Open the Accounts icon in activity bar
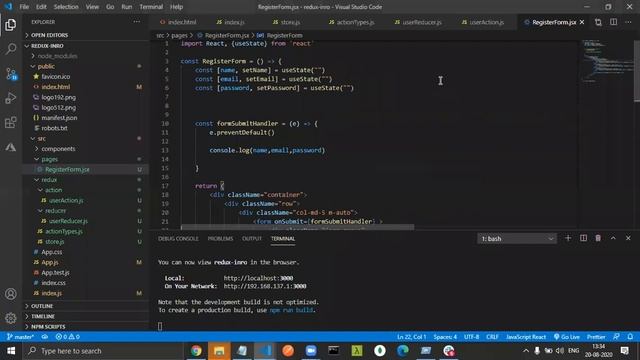Viewport: 640px width, 360px height. 11,294
